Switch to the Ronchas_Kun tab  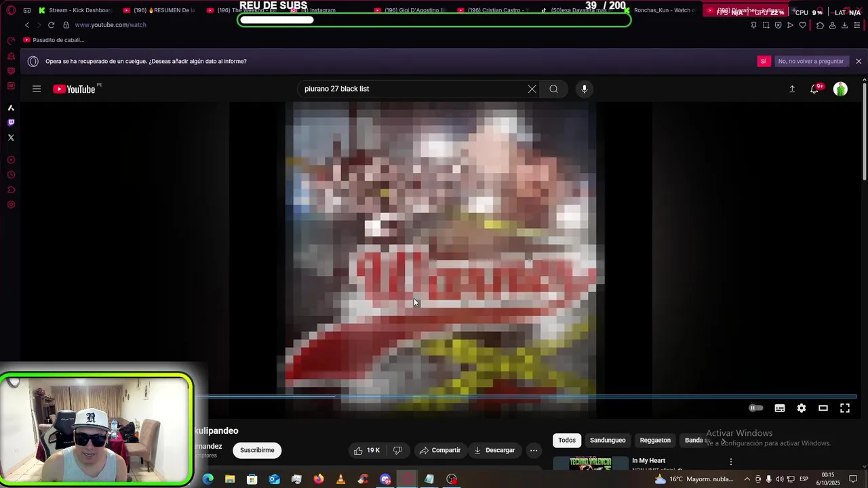[x=660, y=10]
